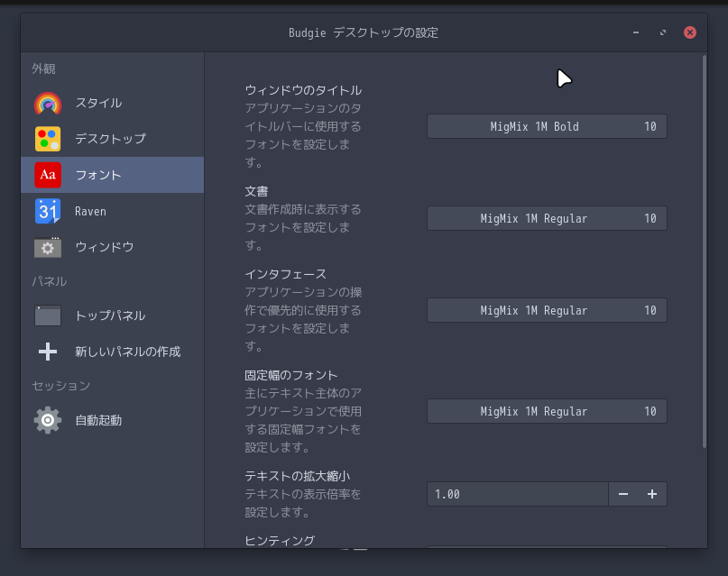The width and height of the screenshot is (728, 576).
Task: Open the インタフェース font chooser button
Action: tap(547, 311)
